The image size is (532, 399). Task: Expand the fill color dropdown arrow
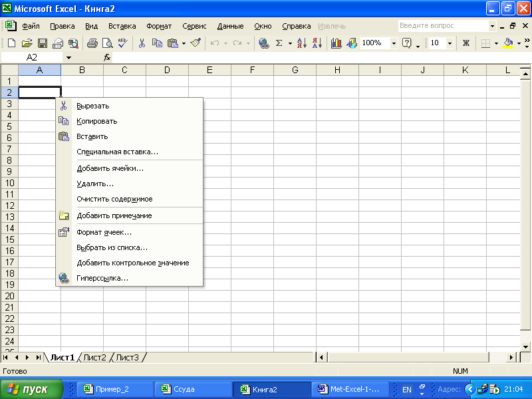(x=519, y=43)
